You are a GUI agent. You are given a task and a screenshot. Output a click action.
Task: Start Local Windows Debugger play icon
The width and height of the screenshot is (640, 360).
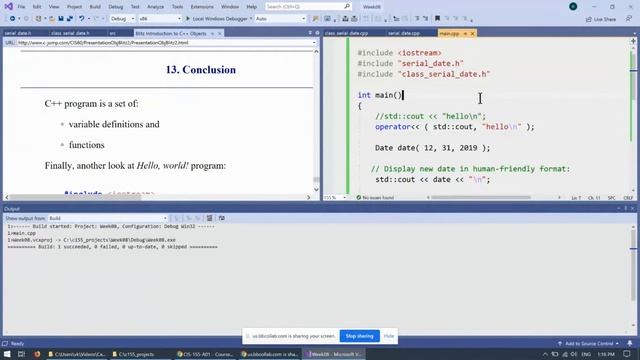coord(188,19)
